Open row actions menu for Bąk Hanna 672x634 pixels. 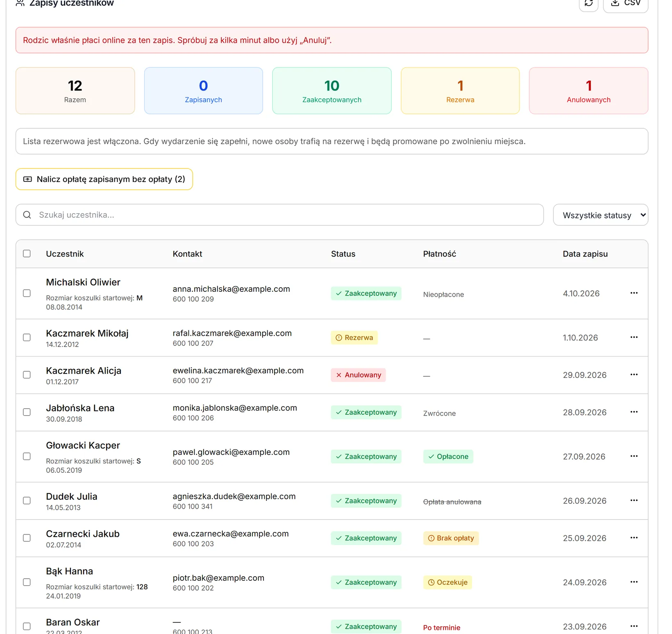pos(634,582)
